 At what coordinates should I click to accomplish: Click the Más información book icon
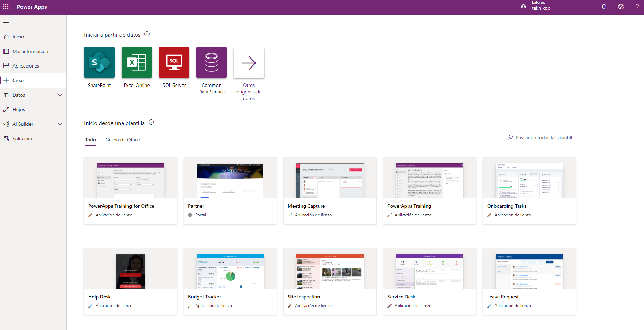tap(6, 51)
